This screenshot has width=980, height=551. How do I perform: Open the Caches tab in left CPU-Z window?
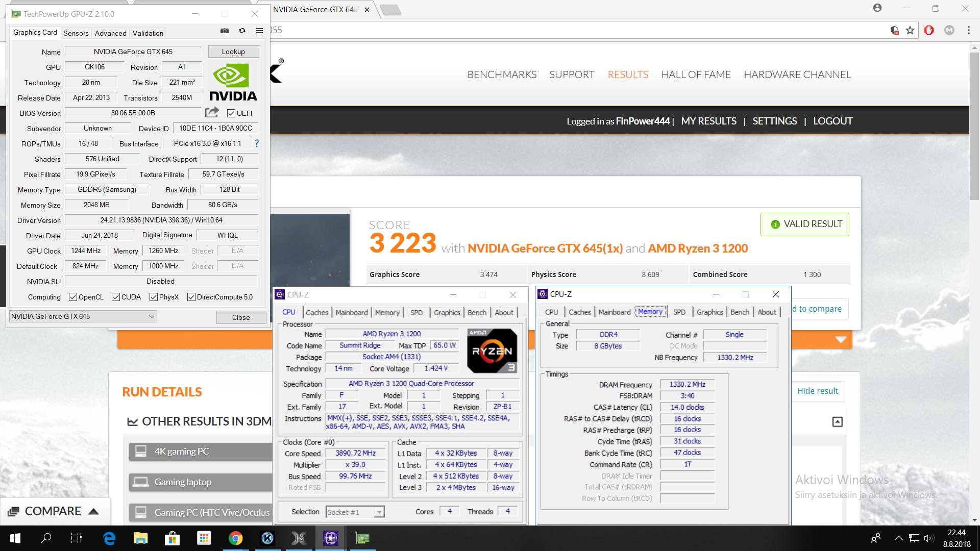click(x=317, y=312)
